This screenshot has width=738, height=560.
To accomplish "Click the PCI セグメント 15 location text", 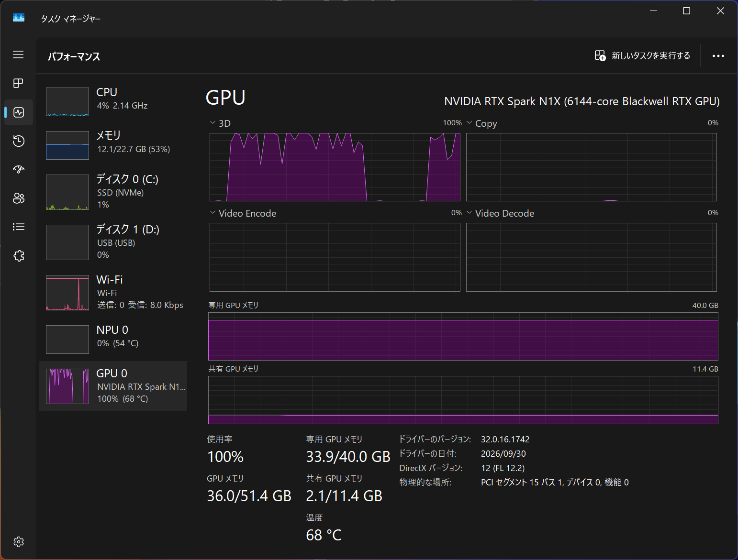I will tap(555, 482).
